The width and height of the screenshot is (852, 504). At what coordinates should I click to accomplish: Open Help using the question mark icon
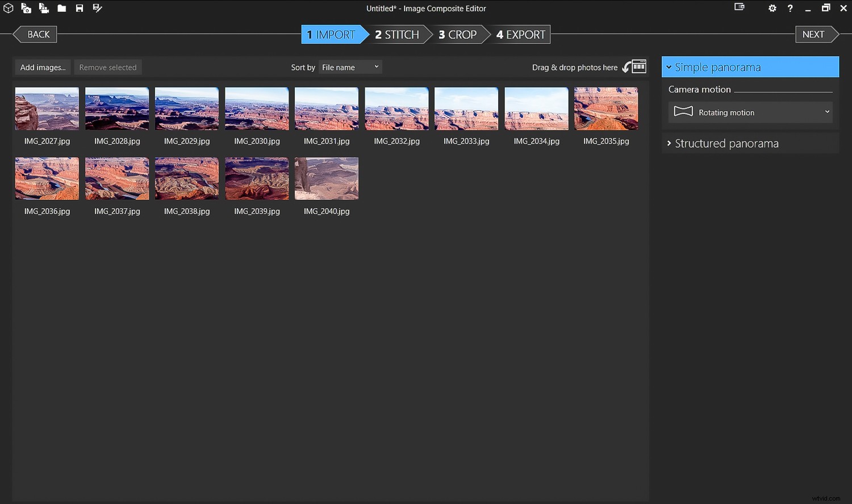pos(790,8)
